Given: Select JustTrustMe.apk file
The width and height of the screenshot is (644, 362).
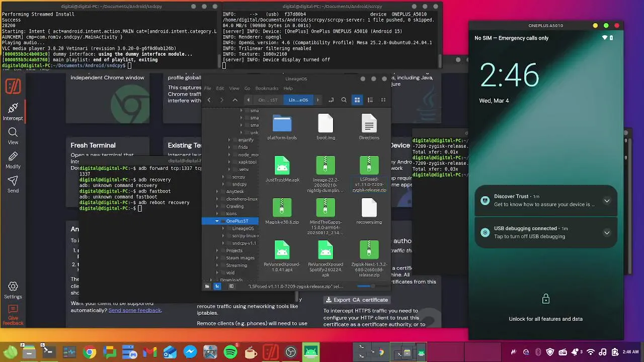Looking at the screenshot, I should [x=282, y=169].
